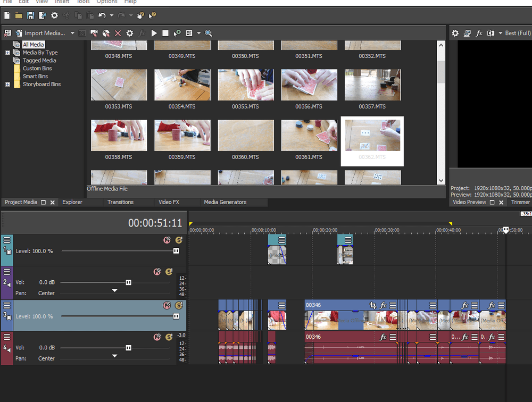Start media preview in Project Media toolbar
The image size is (532, 402).
(154, 33)
